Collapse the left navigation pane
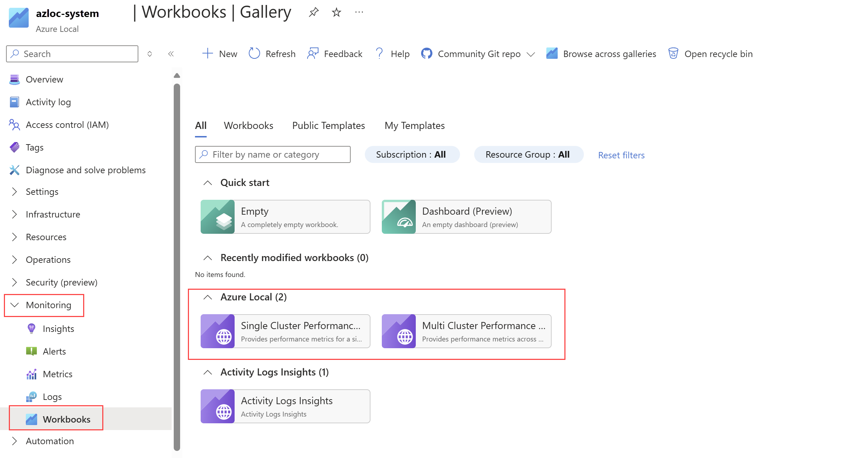Viewport: 868px width, 458px height. click(171, 53)
